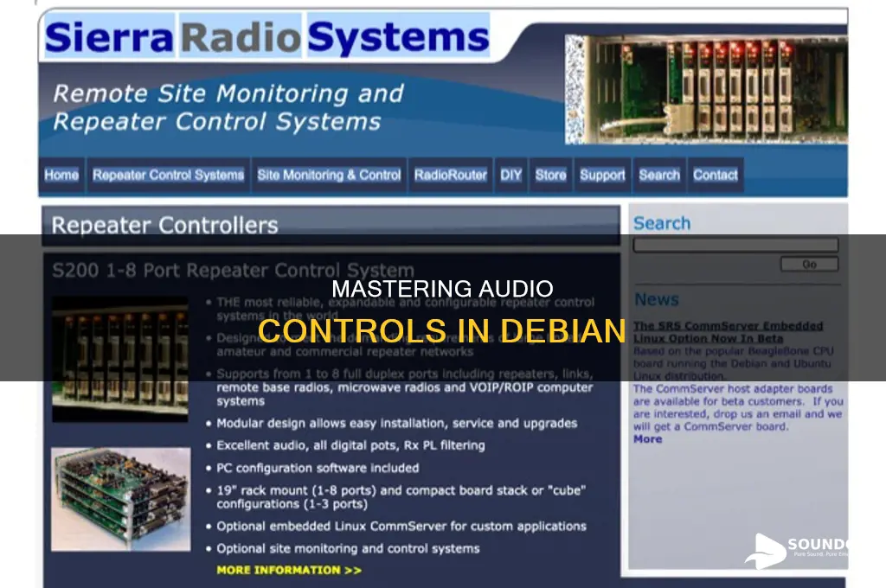Click the '19" rack mount (1-8 ports)' bullet
The height and width of the screenshot is (588, 886).
[x=401, y=497]
